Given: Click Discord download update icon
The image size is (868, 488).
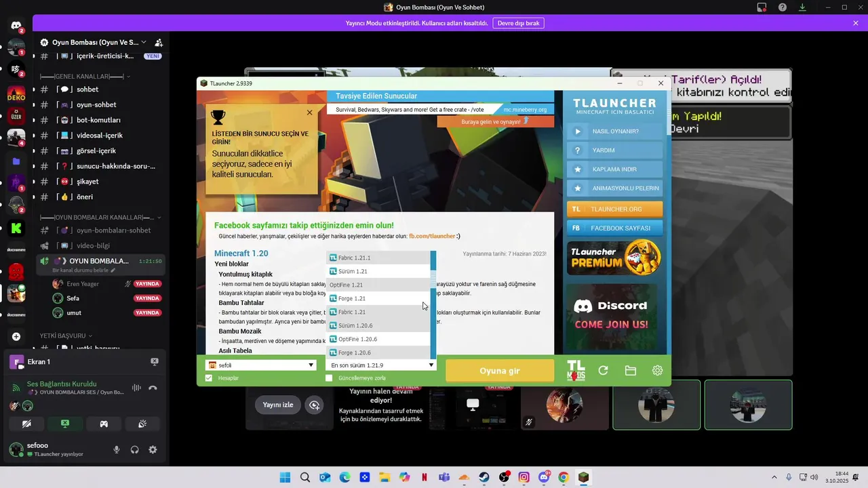Looking at the screenshot, I should pos(802,7).
